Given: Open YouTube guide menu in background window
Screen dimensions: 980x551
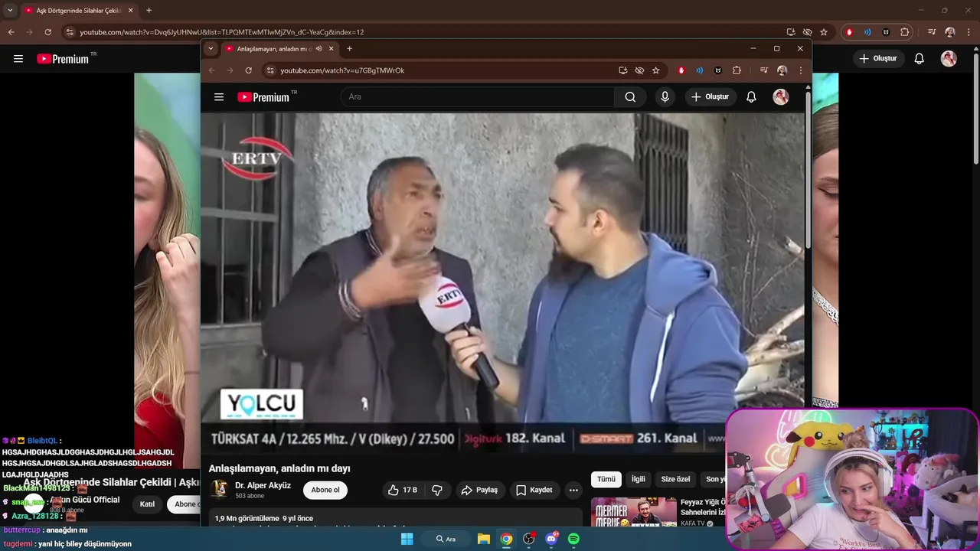Looking at the screenshot, I should pyautogui.click(x=18, y=59).
